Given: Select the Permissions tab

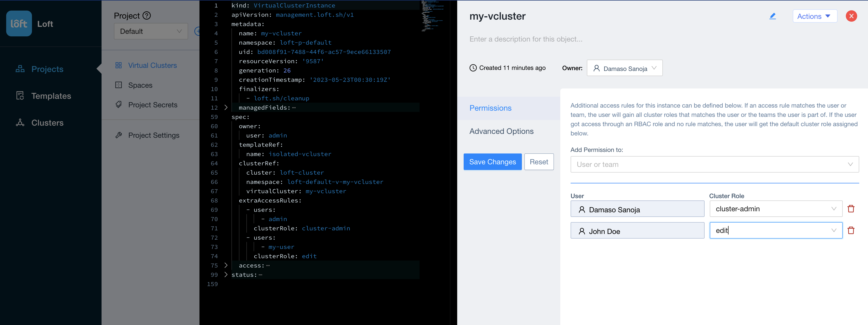Looking at the screenshot, I should pos(490,108).
